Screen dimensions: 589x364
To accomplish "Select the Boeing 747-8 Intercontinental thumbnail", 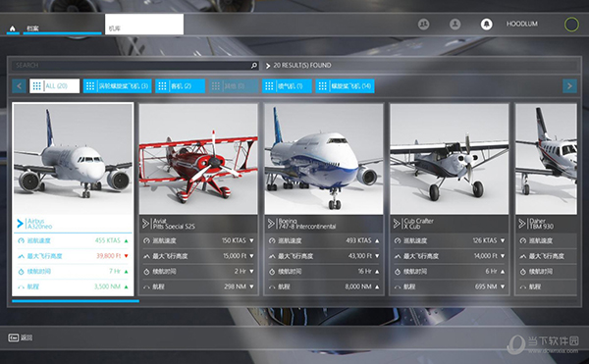I will coord(324,159).
